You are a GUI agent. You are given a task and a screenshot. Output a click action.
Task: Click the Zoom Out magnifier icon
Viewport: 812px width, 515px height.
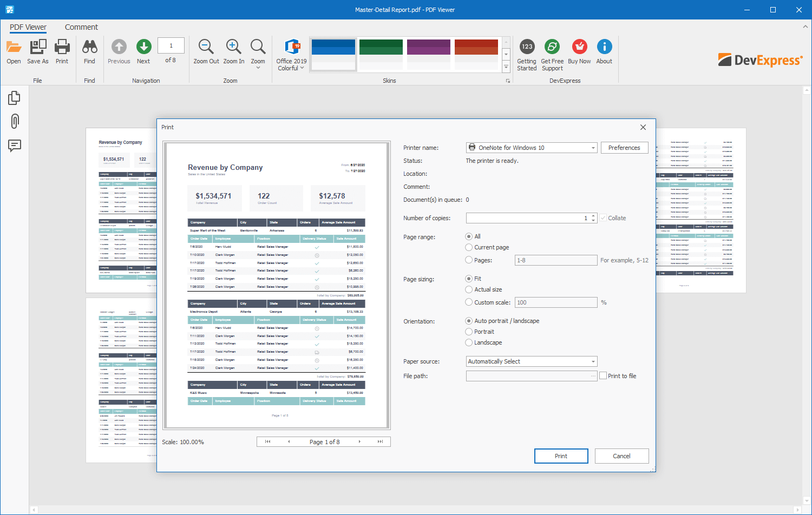tap(206, 48)
